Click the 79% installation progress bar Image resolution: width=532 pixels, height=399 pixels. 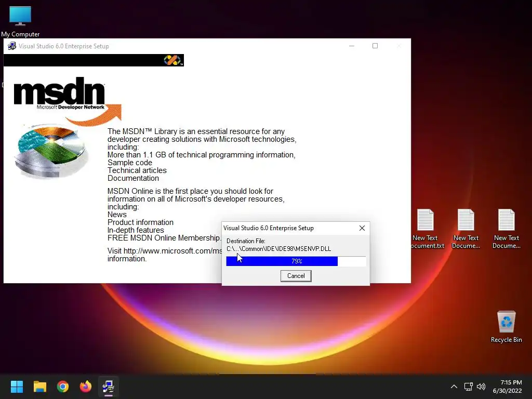pyautogui.click(x=296, y=261)
